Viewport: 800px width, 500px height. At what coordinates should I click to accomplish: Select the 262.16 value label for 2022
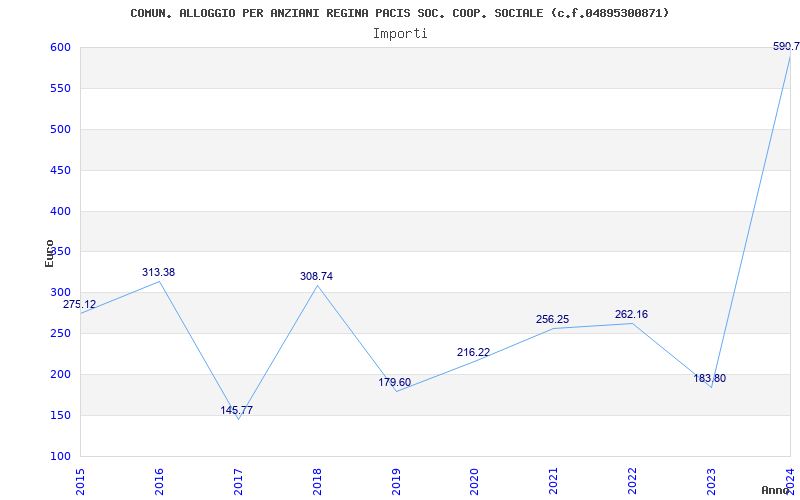pyautogui.click(x=631, y=314)
